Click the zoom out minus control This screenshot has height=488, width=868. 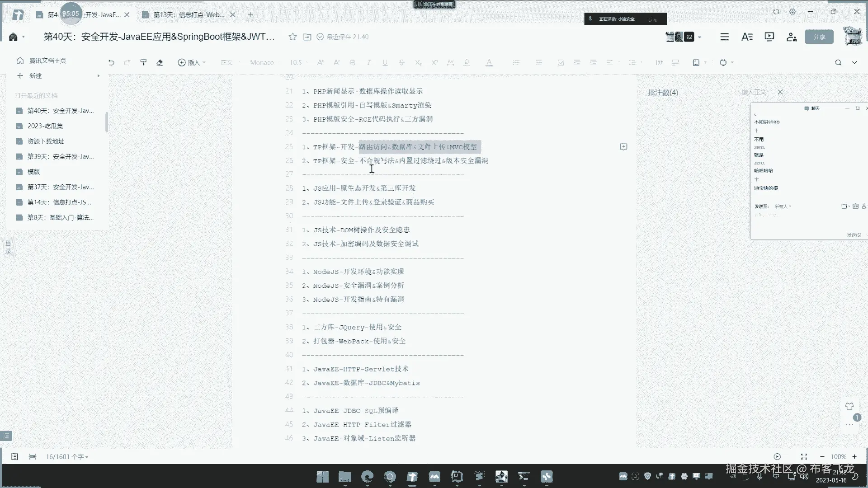pos(822,456)
